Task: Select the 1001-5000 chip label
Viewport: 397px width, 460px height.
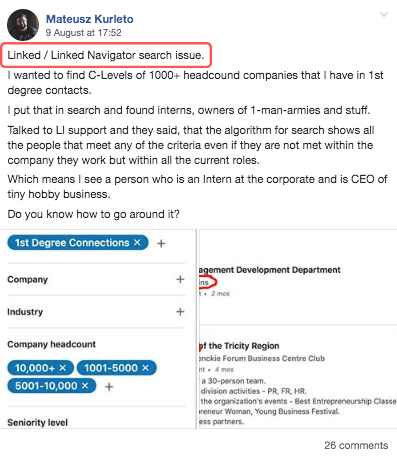Action: (111, 368)
